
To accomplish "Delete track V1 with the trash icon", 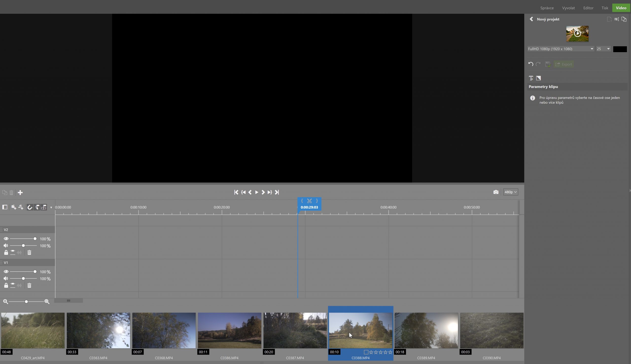I will [x=29, y=285].
